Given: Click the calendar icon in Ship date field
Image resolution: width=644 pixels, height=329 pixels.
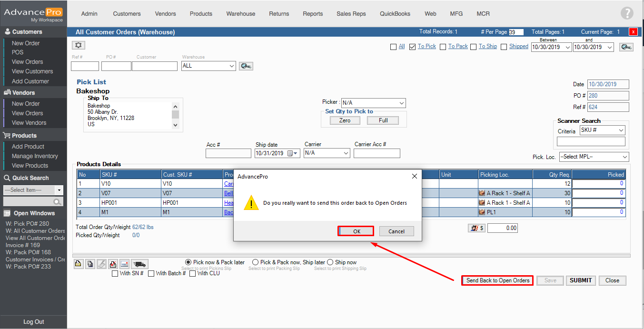Looking at the screenshot, I should point(289,153).
